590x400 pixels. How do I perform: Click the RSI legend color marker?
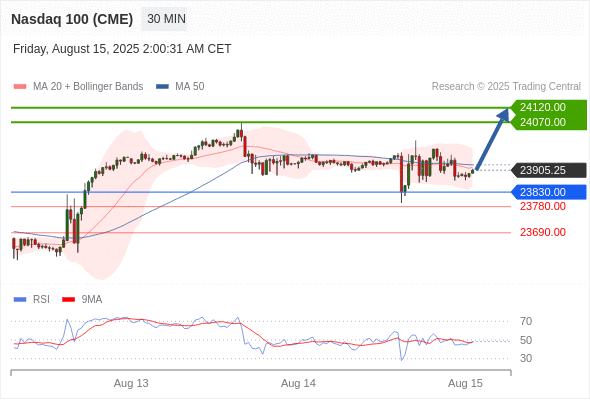(x=20, y=300)
